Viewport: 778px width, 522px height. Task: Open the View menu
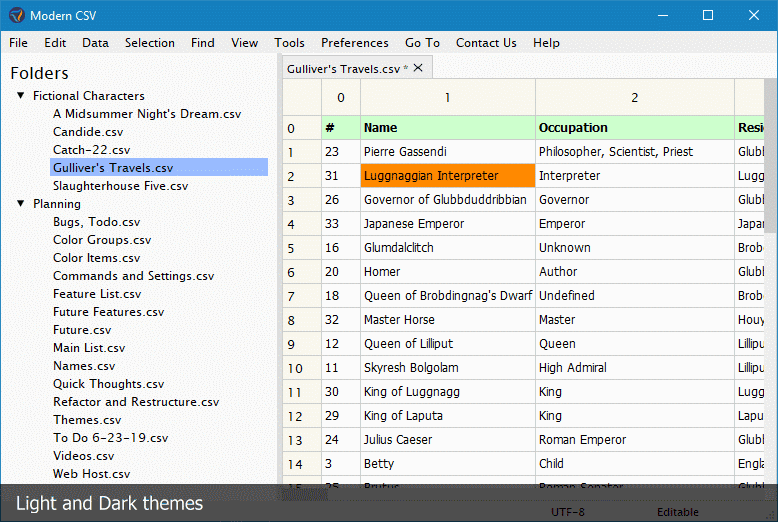pyautogui.click(x=244, y=43)
